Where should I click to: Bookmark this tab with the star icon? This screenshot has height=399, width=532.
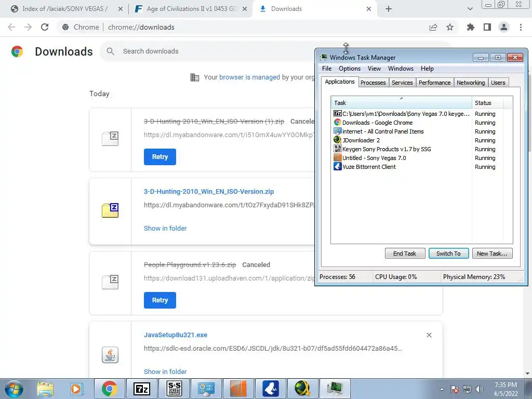(x=450, y=27)
